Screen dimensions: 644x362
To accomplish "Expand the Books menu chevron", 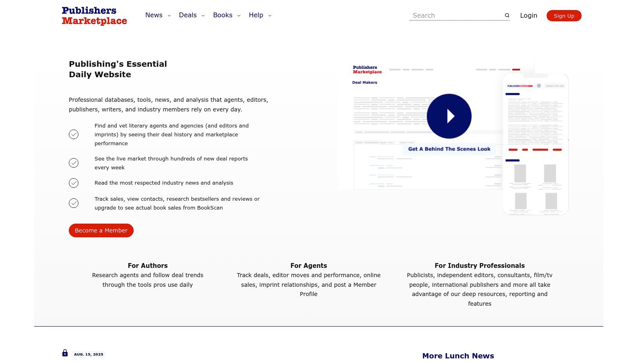I will (239, 16).
